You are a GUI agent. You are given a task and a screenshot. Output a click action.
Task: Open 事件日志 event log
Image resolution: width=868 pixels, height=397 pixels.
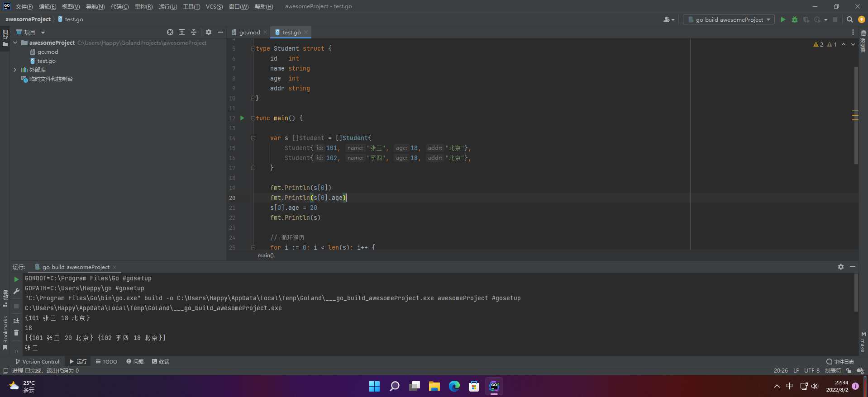[840, 362]
